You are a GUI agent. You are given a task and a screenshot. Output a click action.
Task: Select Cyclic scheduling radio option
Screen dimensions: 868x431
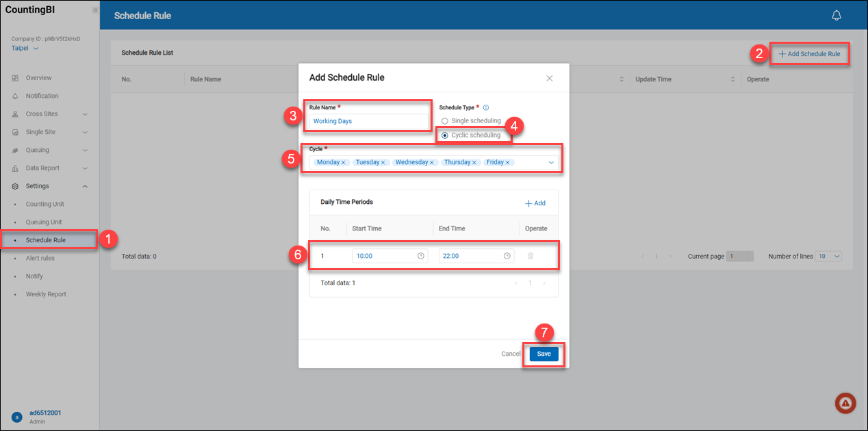click(445, 135)
